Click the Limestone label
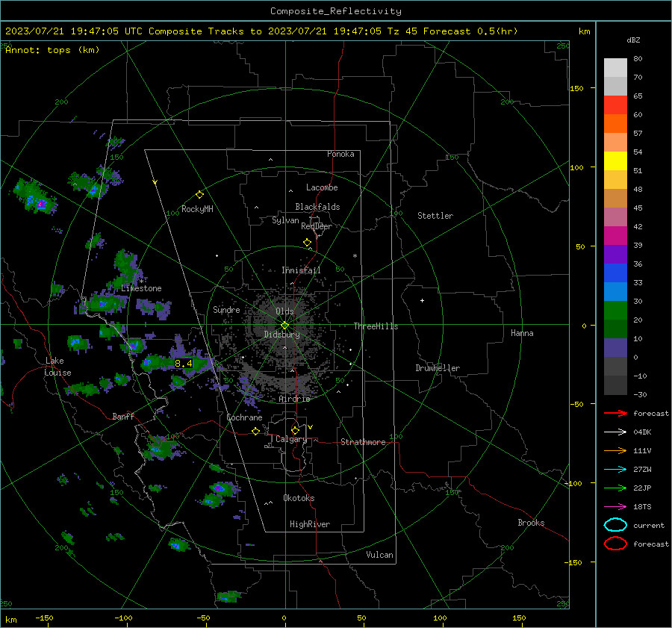This screenshot has width=672, height=628. [141, 288]
